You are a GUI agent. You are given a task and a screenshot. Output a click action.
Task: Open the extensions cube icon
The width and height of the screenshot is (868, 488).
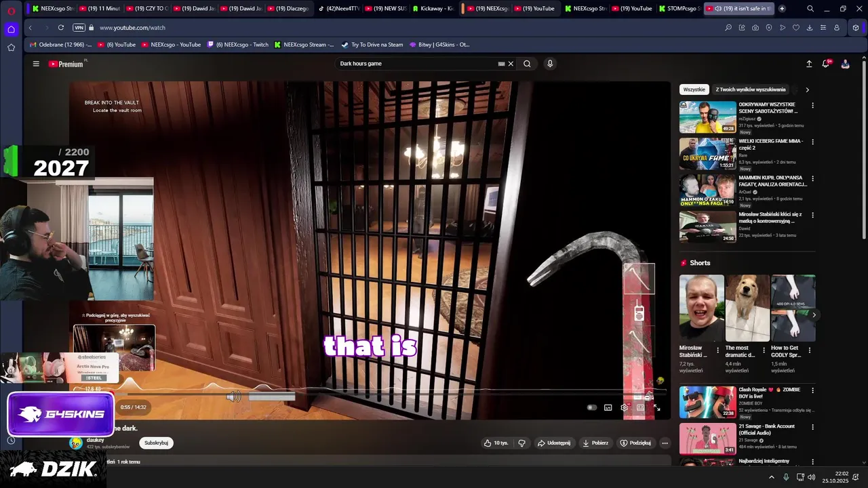(856, 28)
